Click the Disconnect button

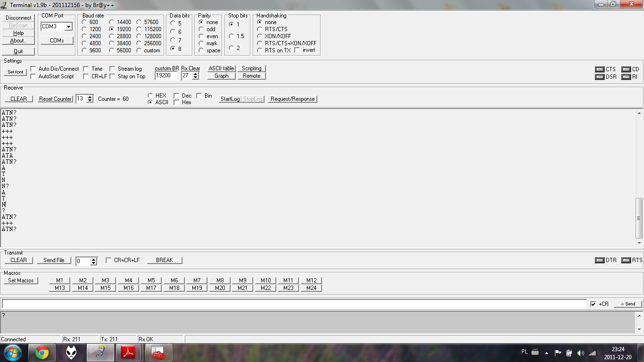(x=18, y=18)
